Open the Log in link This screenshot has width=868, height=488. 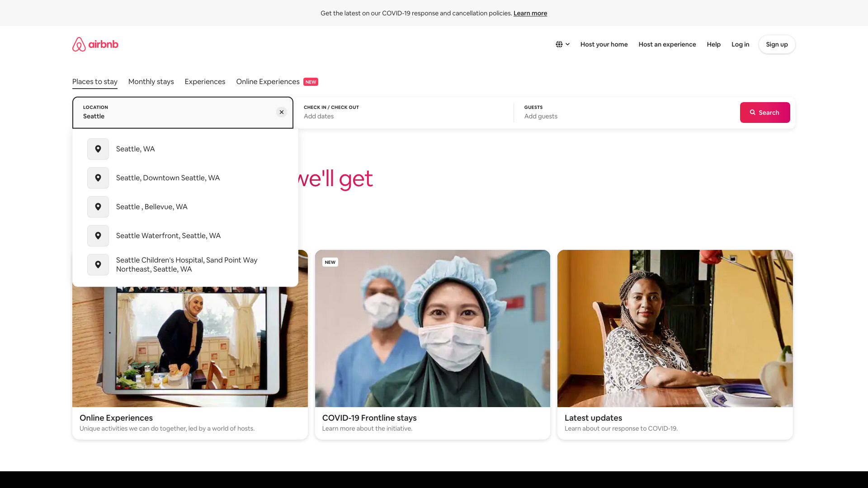[740, 44]
